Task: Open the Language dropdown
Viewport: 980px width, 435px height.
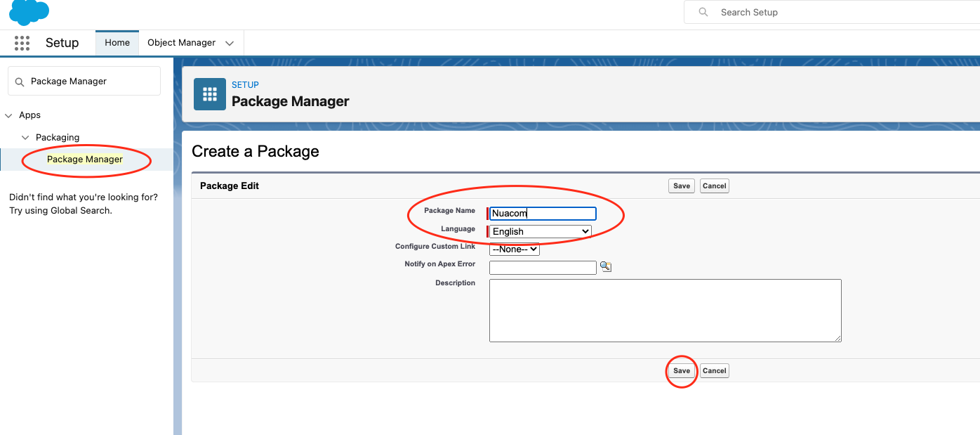Action: point(541,231)
